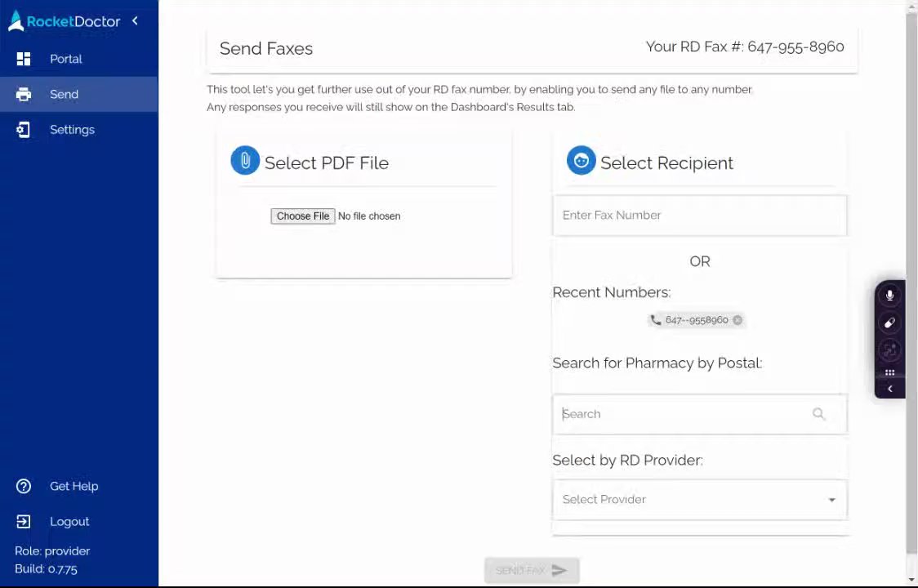Click the Rocket Doctor logo
Viewport: 918px width, 588px height.
[64, 21]
